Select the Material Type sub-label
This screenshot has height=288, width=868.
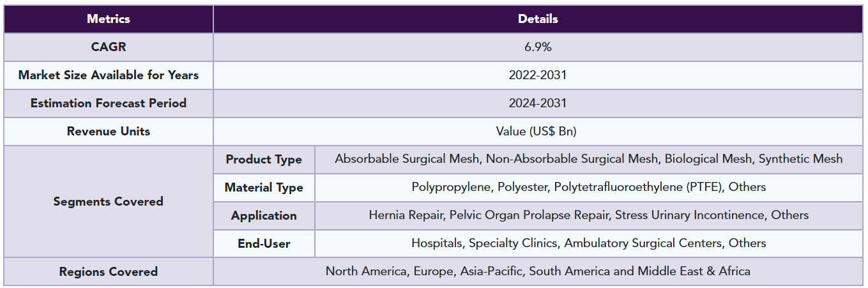264,188
